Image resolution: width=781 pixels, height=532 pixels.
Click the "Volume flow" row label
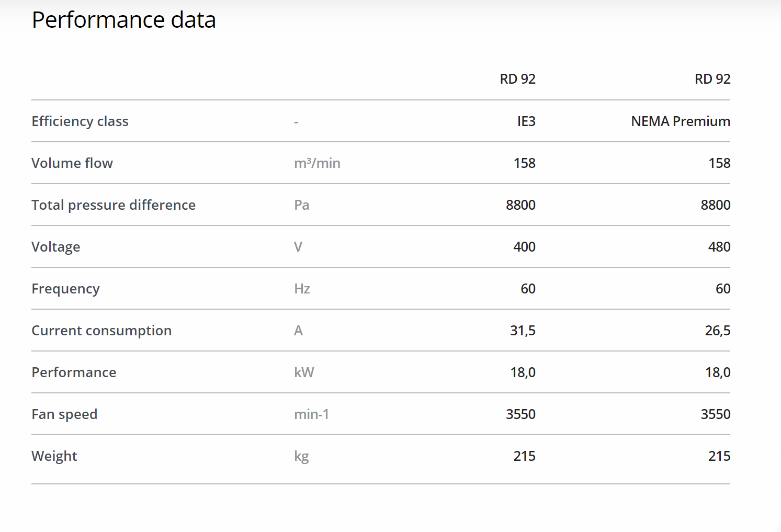tap(72, 163)
